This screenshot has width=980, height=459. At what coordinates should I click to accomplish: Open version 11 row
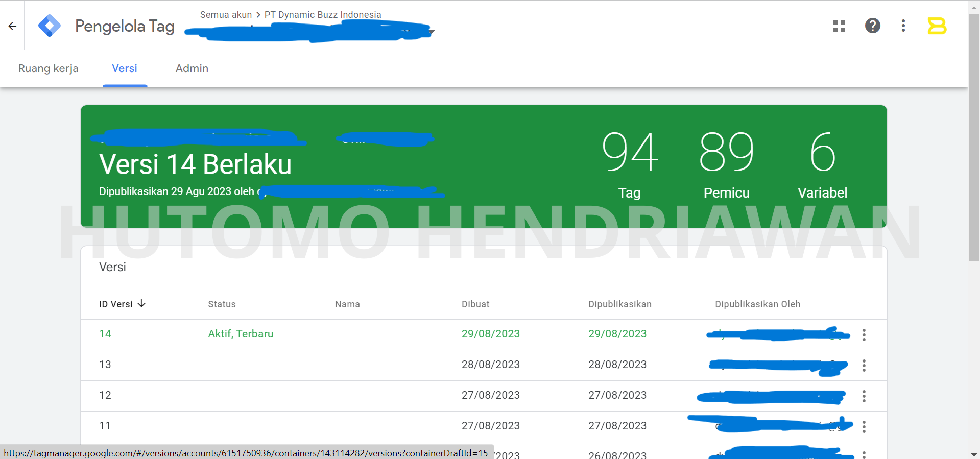coord(484,426)
